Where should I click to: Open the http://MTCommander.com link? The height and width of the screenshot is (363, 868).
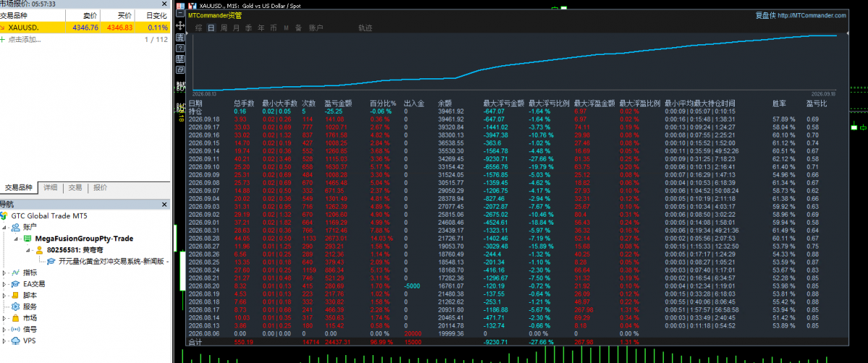coord(812,15)
